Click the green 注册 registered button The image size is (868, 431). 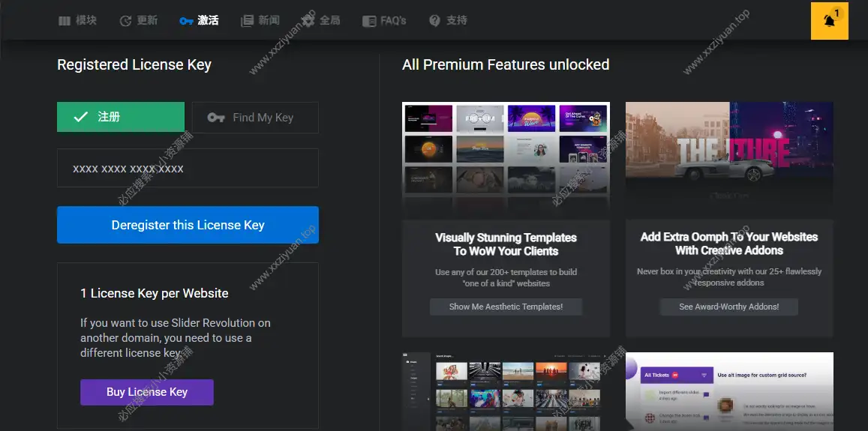pos(121,117)
